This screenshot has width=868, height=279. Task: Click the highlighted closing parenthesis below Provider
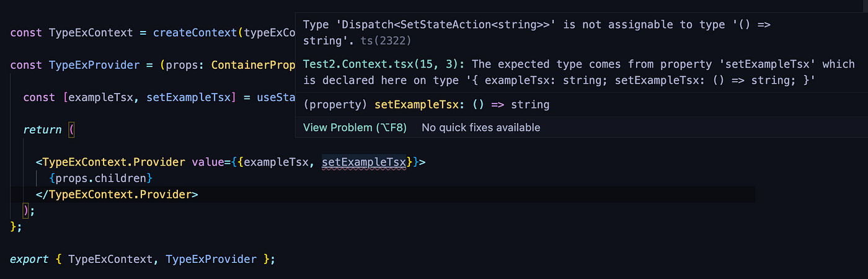pyautogui.click(x=26, y=211)
